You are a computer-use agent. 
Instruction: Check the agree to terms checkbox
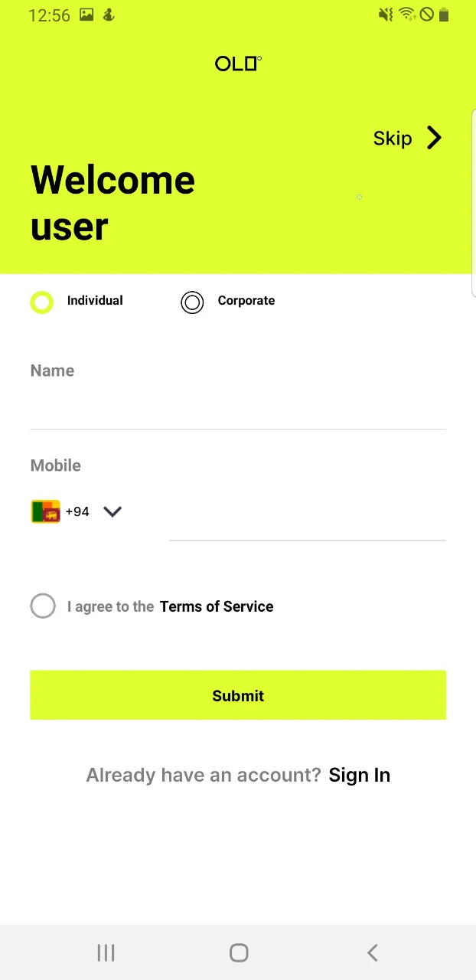(43, 606)
